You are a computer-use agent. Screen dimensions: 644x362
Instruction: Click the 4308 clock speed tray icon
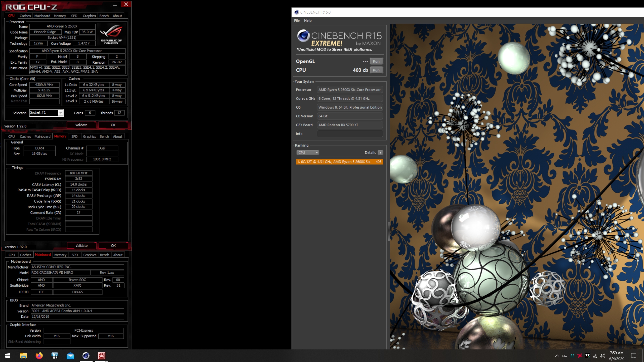[565, 356]
